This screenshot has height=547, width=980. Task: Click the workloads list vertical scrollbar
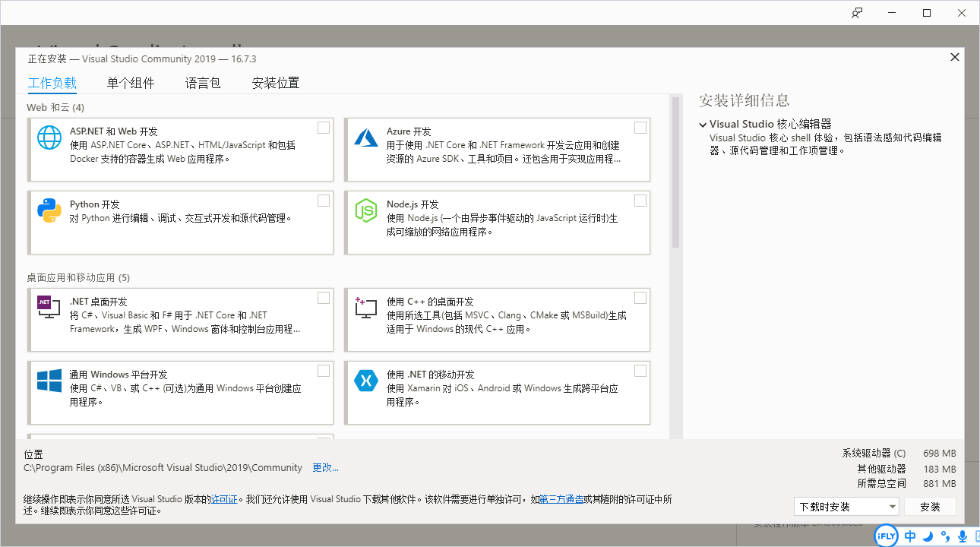point(675,172)
